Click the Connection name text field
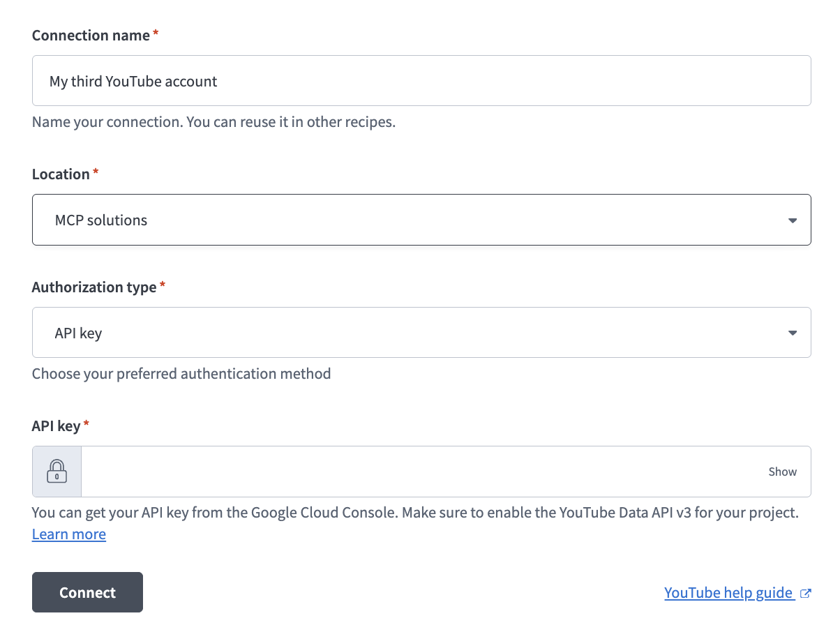This screenshot has height=632, width=840. pyautogui.click(x=421, y=81)
